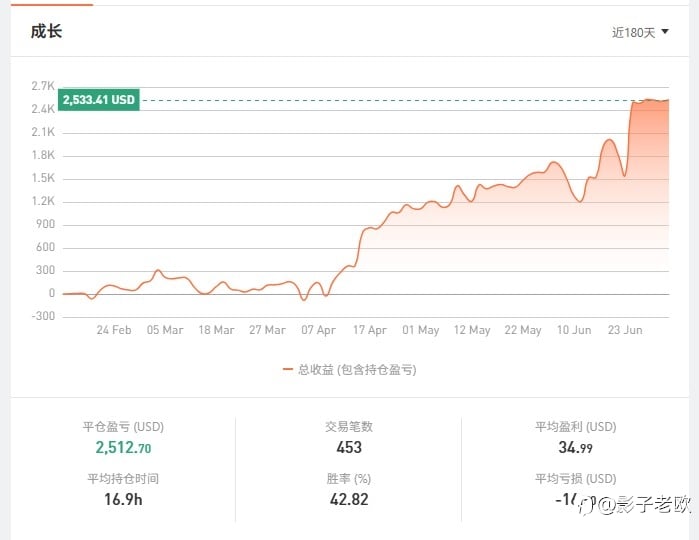Click the dropdown arrow beside 近180天
Viewport: 699px width, 540px height.
[x=665, y=32]
